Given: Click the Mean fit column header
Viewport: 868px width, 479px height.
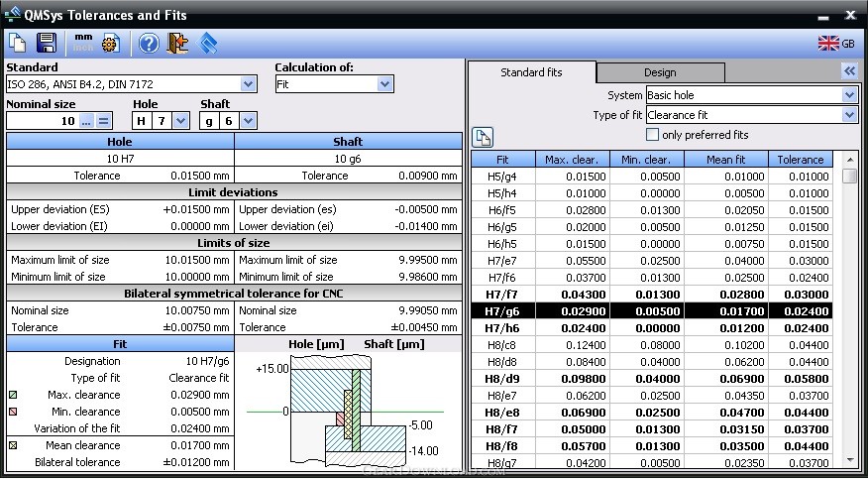Looking at the screenshot, I should (x=725, y=160).
